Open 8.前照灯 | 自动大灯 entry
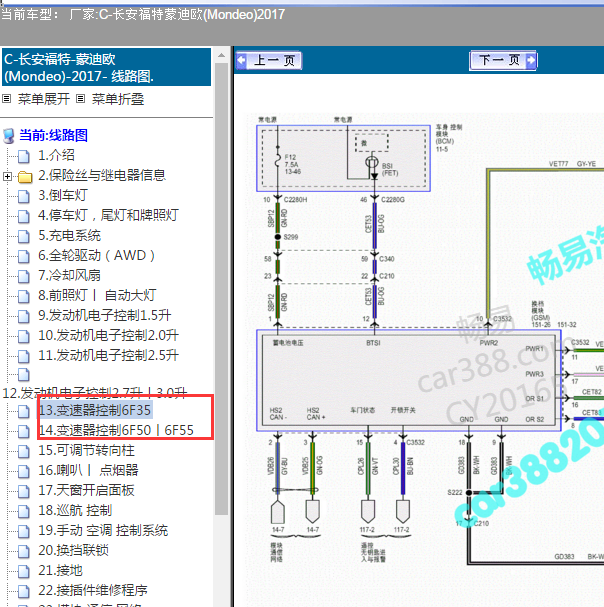The width and height of the screenshot is (604, 607). point(97,295)
